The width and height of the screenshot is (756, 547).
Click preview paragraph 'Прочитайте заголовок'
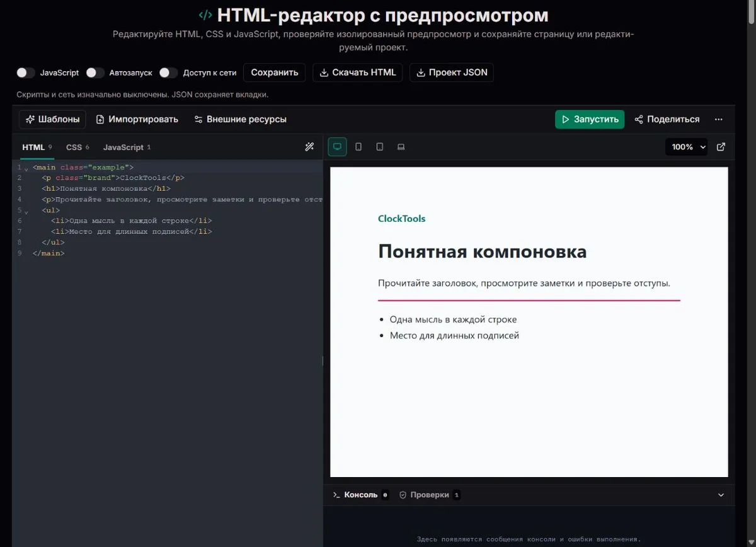524,283
